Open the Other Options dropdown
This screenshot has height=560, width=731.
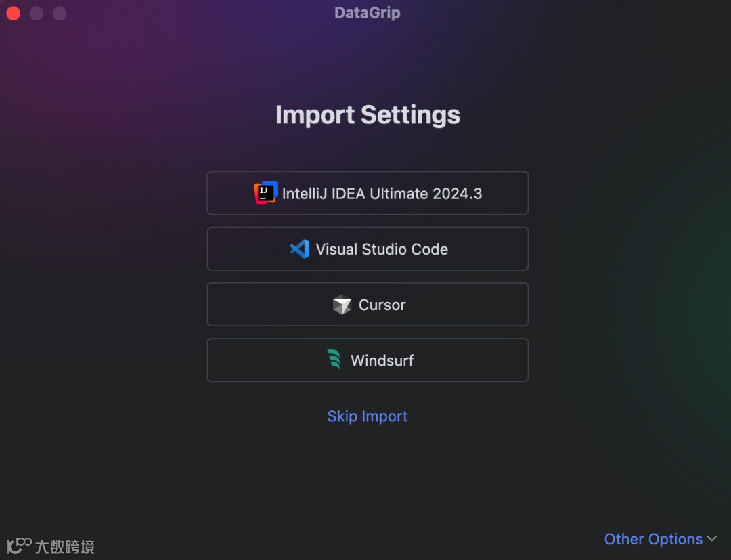pos(653,539)
